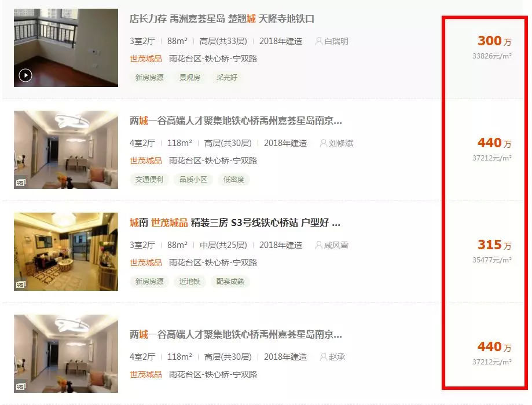Open third listing's yellow-toned room thumbnail
The image size is (532, 405).
(x=66, y=251)
